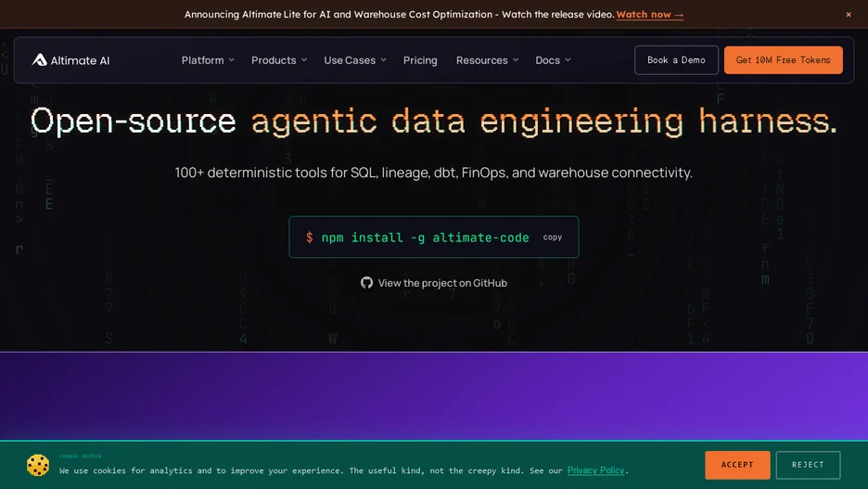Expand the Docs menu chevron
The width and height of the screenshot is (868, 489).
(568, 59)
